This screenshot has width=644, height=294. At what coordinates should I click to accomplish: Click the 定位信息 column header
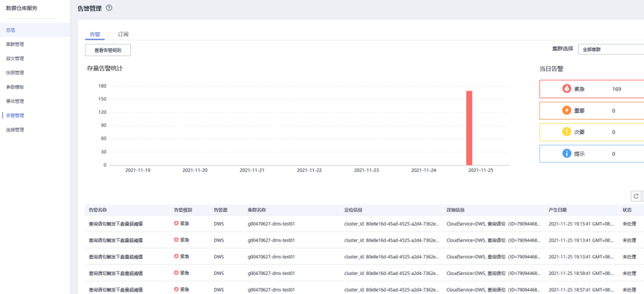[x=353, y=210]
